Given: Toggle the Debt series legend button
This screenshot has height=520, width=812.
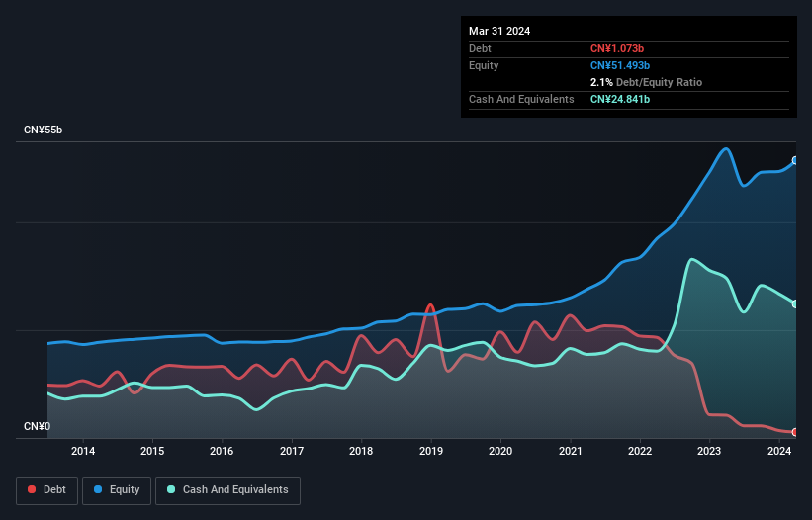Looking at the screenshot, I should pos(47,490).
